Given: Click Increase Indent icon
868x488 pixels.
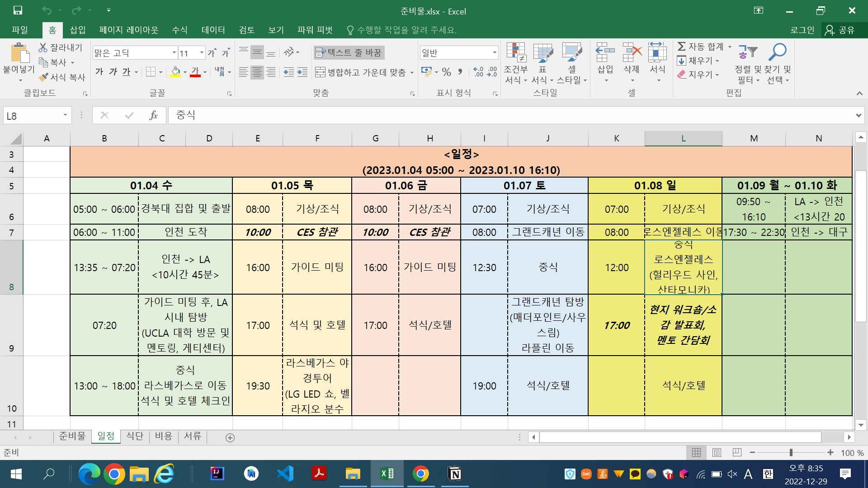Looking at the screenshot, I should coord(302,72).
